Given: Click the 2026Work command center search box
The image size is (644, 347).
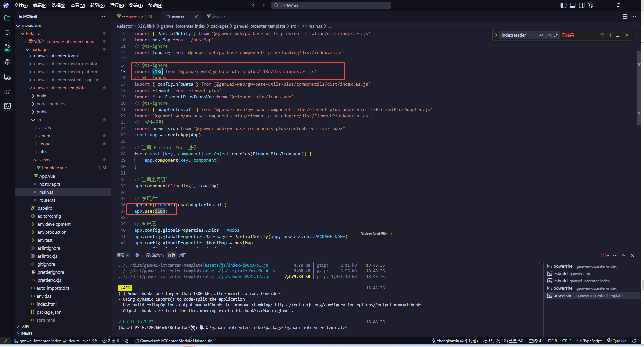Looking at the screenshot, I should [x=331, y=5].
